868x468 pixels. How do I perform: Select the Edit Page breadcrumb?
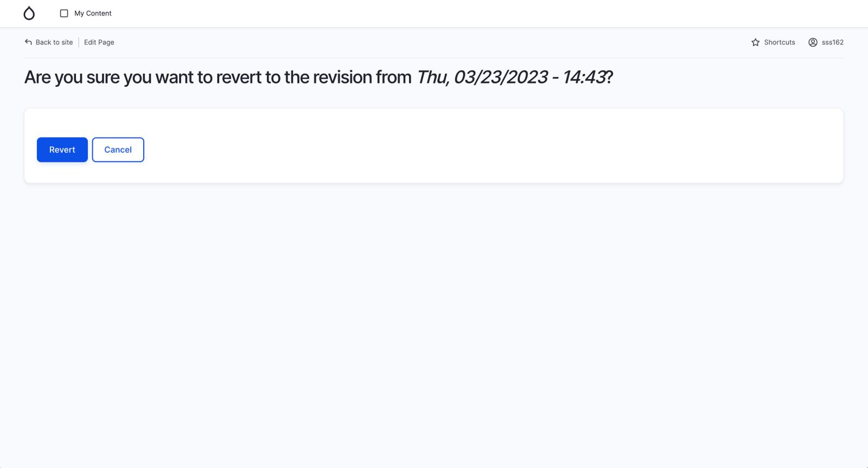point(99,42)
